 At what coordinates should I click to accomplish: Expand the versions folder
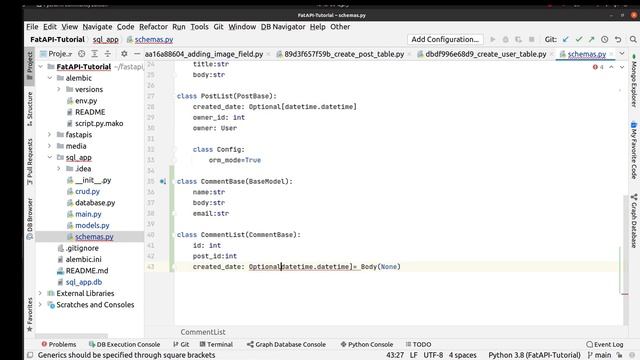59,89
